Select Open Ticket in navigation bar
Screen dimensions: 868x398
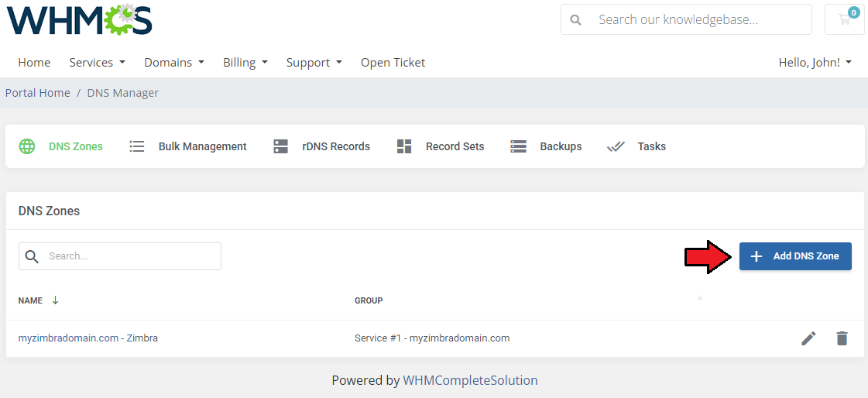click(x=393, y=63)
